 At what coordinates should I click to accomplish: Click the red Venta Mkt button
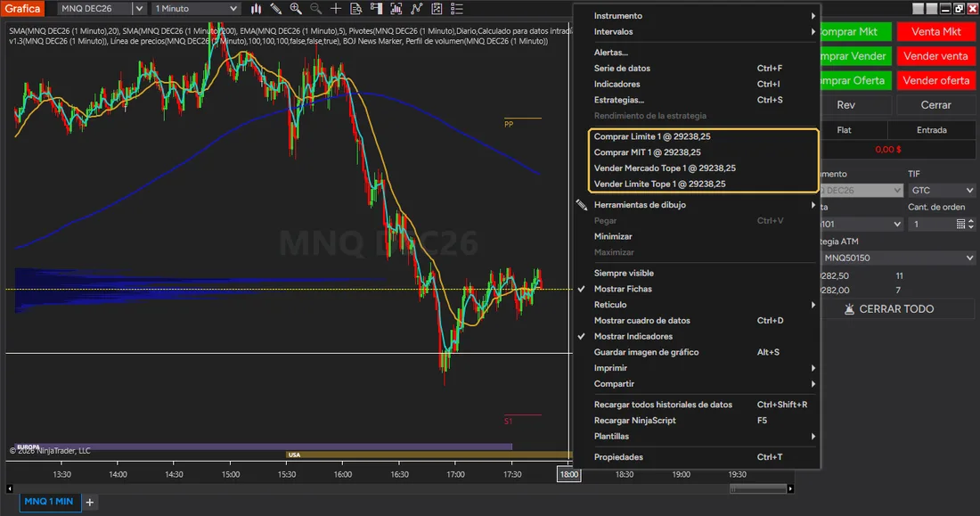935,31
